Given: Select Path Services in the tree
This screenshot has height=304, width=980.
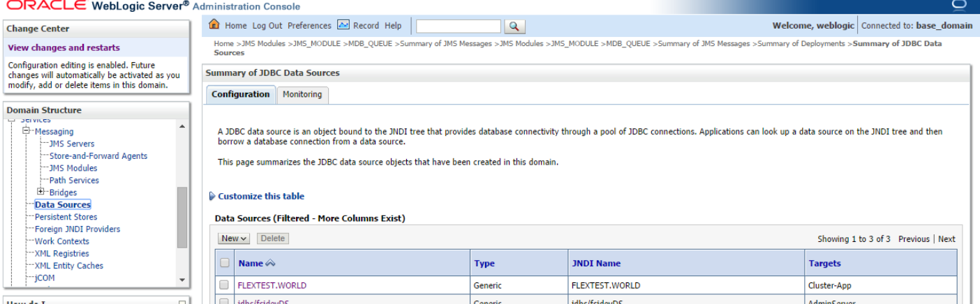Looking at the screenshot, I should 74,181.
